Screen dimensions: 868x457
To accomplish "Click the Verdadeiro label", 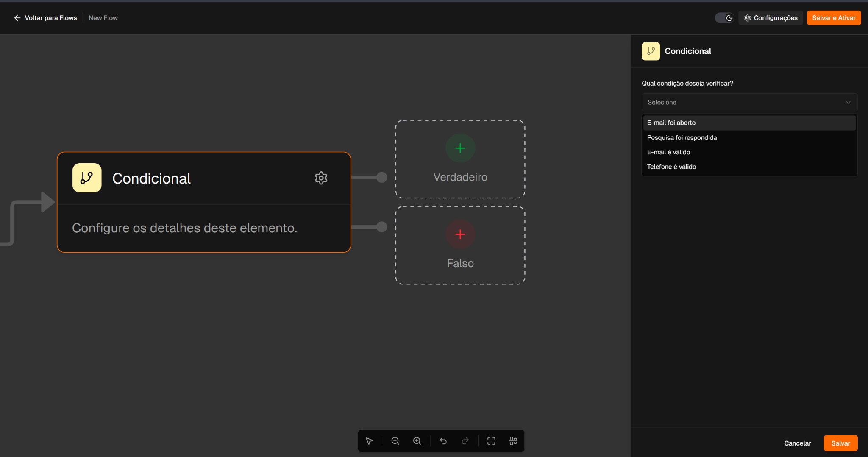I will pyautogui.click(x=460, y=177).
